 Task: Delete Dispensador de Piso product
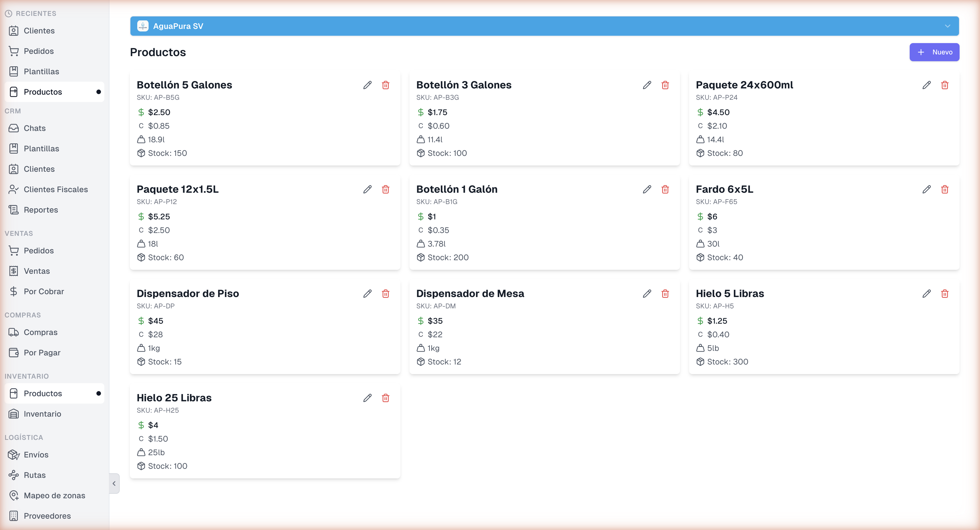(x=385, y=294)
